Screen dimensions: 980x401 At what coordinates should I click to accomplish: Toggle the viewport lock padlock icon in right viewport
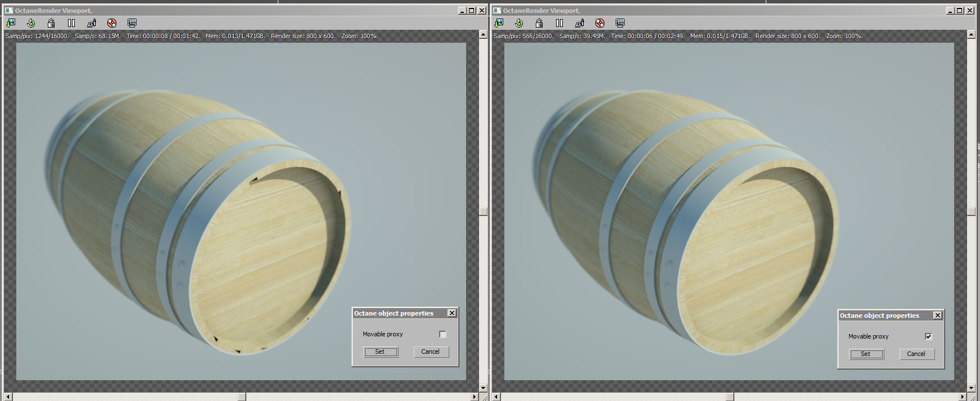[x=539, y=23]
